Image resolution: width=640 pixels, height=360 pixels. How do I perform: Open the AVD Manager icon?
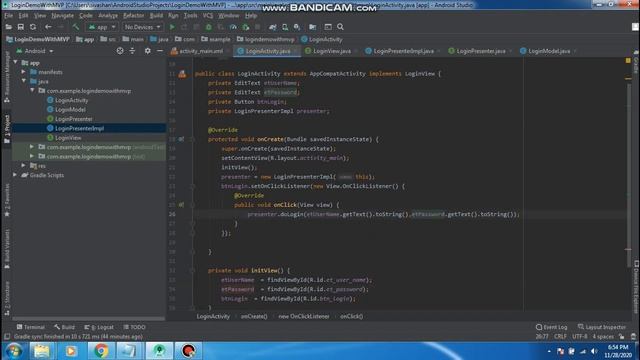pos(285,27)
